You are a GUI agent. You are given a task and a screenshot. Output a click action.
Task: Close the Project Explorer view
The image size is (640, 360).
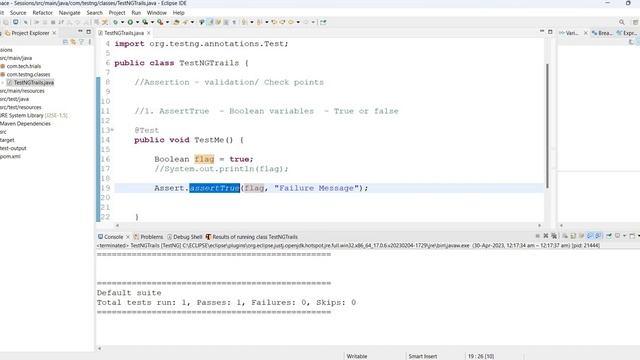(54, 33)
